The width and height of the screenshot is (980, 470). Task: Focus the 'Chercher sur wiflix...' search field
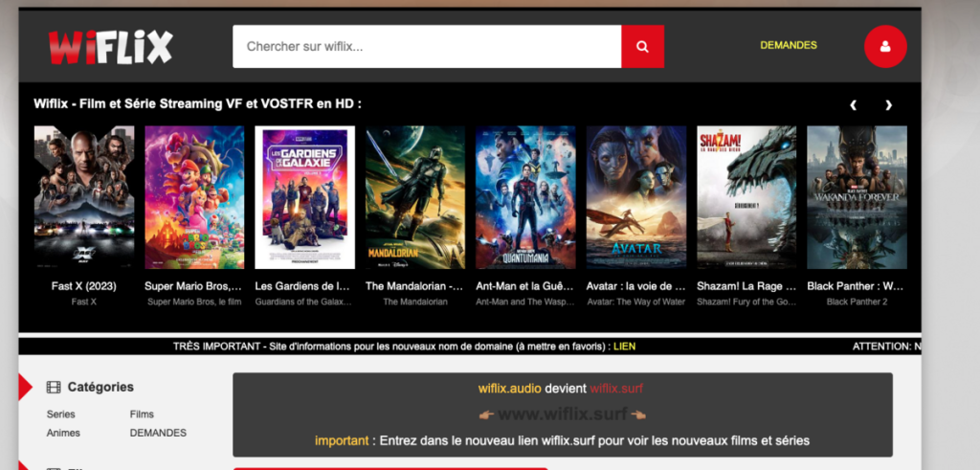click(427, 46)
